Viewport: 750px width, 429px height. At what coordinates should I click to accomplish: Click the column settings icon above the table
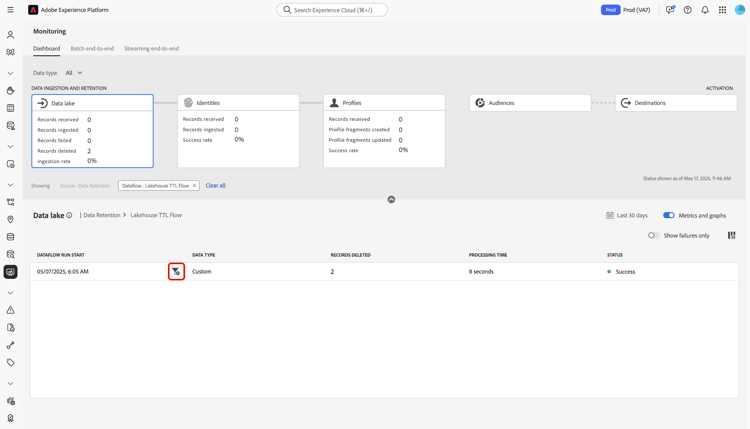click(x=731, y=235)
